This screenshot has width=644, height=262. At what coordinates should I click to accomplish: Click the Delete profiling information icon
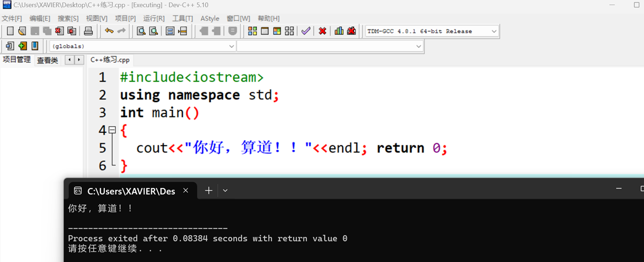pyautogui.click(x=351, y=31)
